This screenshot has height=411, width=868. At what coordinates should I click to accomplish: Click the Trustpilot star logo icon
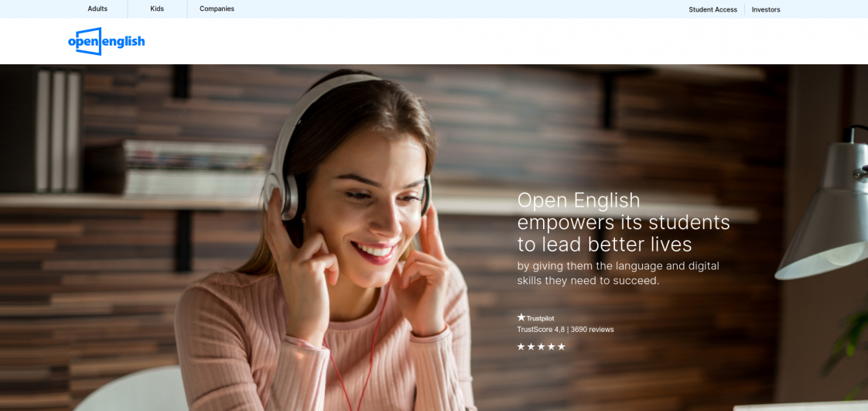point(521,317)
